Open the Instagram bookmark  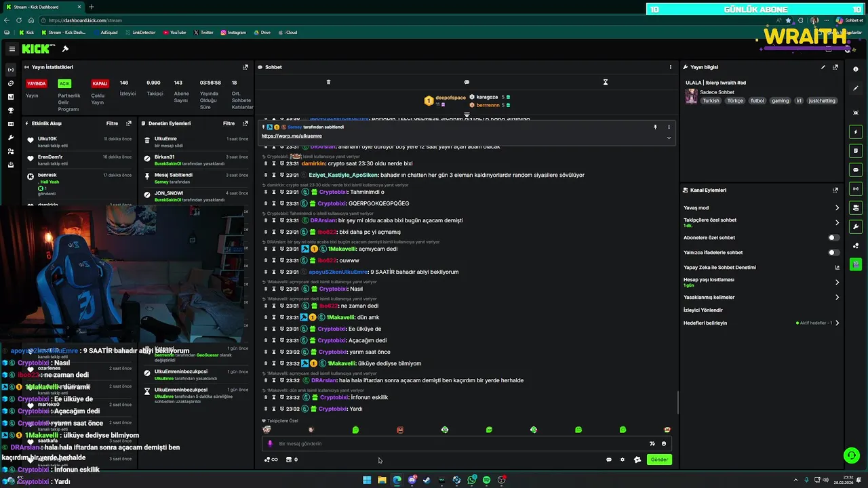233,33
